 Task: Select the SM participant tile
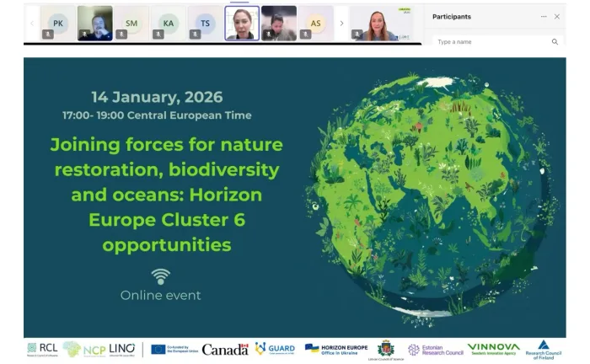click(x=131, y=23)
